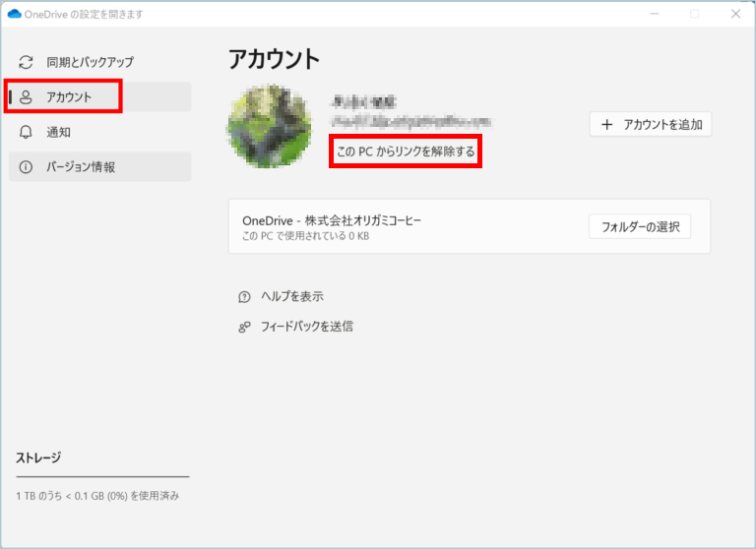This screenshot has height=549, width=756.
Task: Click the version info circle icon
Action: [26, 167]
